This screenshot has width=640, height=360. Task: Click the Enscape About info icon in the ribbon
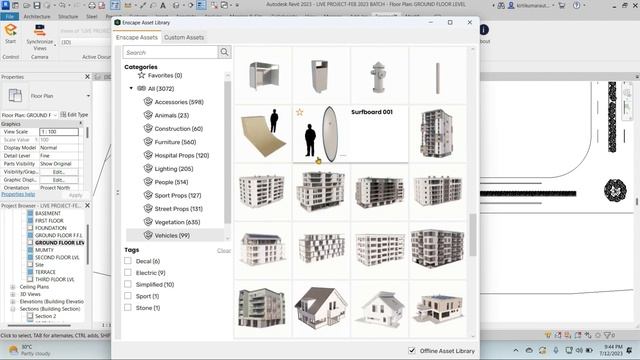coord(484,30)
